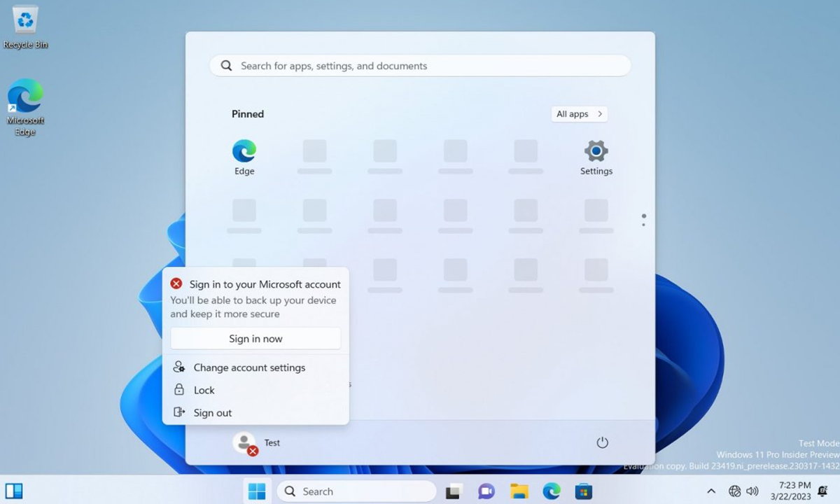Viewport: 840px width, 504px height.
Task: Open the Widgets panel in the taskbar
Action: pos(14,491)
